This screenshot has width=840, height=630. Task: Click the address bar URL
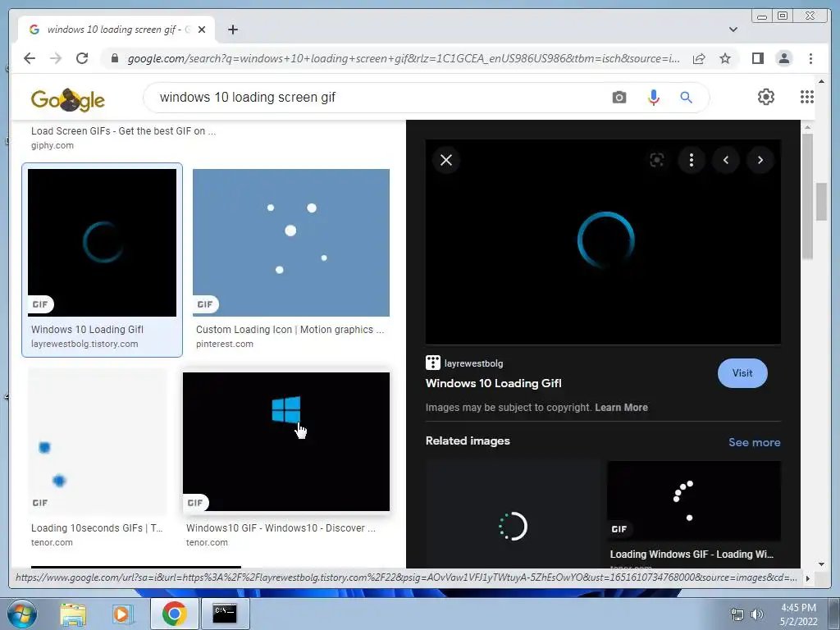pyautogui.click(x=403, y=58)
